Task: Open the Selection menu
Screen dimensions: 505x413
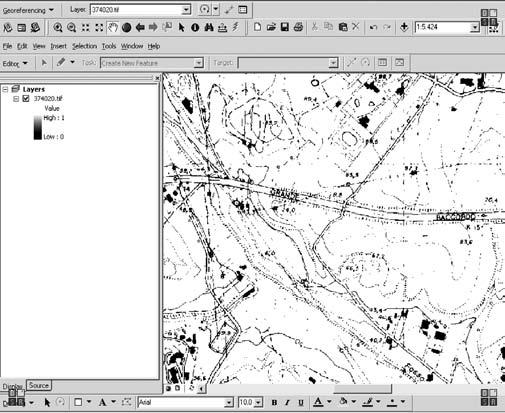Action: (84, 46)
